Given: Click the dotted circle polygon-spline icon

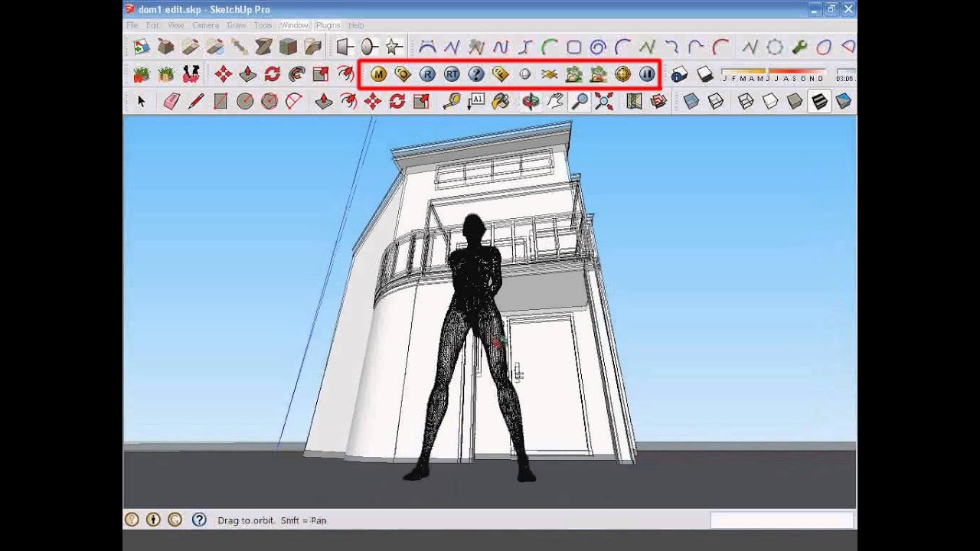Looking at the screenshot, I should pyautogui.click(x=775, y=47).
